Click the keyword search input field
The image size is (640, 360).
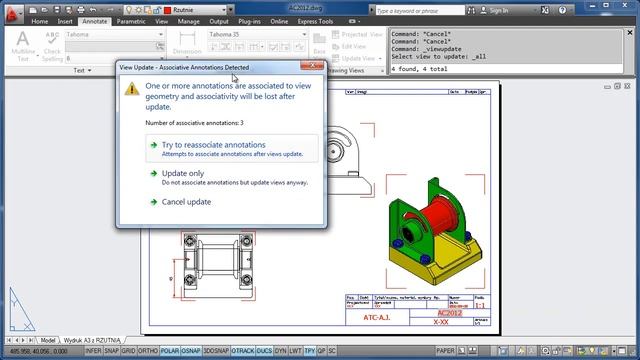[x=420, y=11]
